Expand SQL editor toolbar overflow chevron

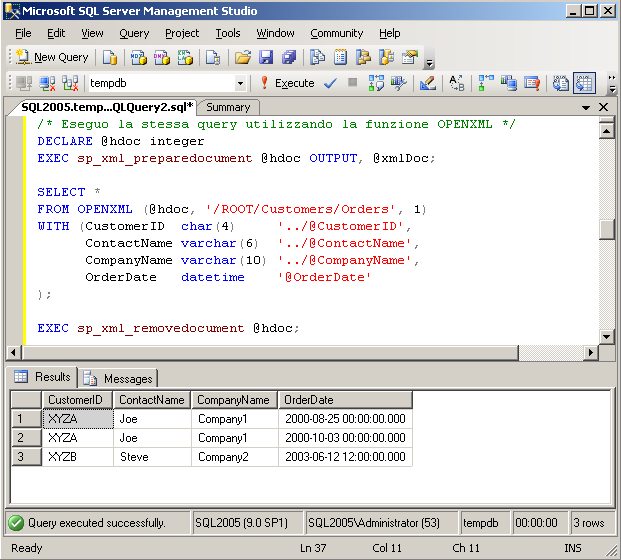coord(612,83)
